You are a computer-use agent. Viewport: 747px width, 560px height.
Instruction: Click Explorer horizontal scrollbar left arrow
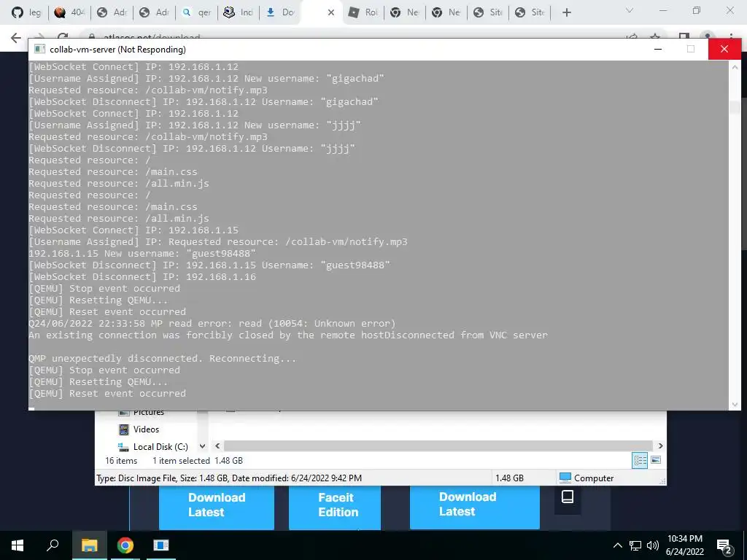(x=217, y=446)
